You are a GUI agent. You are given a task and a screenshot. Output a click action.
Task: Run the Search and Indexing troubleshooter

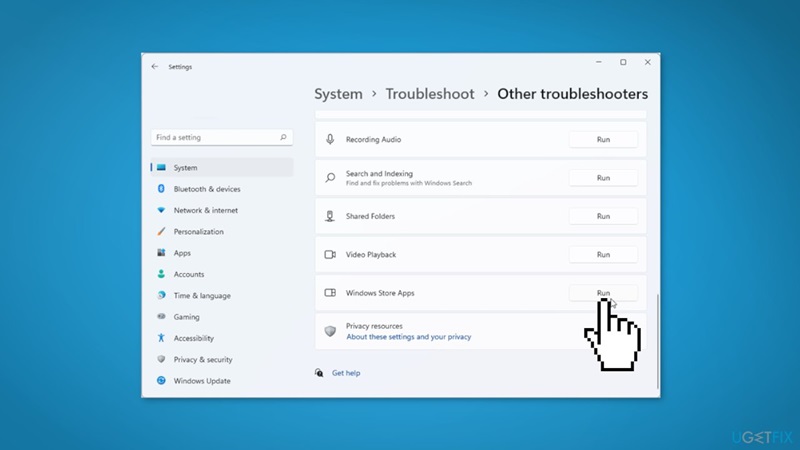pos(603,178)
